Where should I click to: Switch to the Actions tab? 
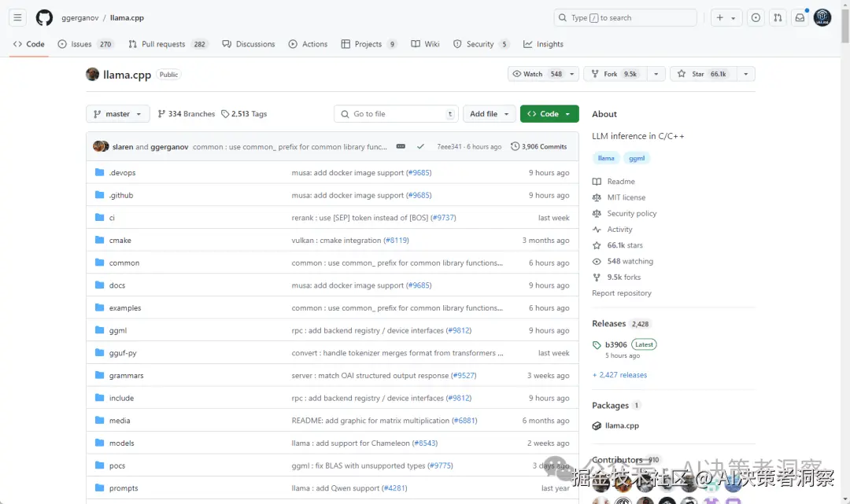point(308,44)
